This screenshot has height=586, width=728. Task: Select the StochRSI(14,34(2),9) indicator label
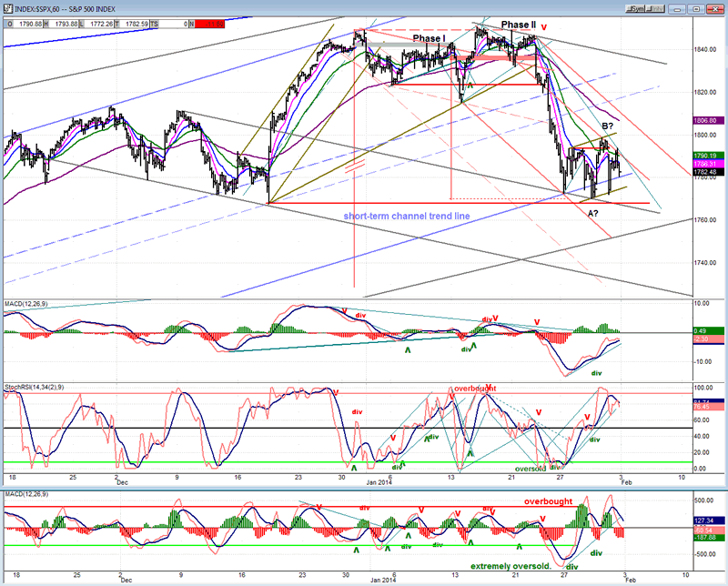point(35,387)
